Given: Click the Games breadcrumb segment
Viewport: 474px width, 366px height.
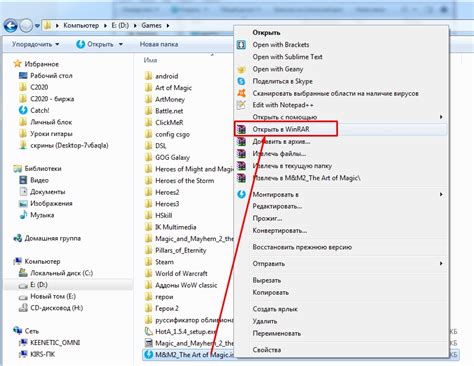Looking at the screenshot, I should point(151,25).
